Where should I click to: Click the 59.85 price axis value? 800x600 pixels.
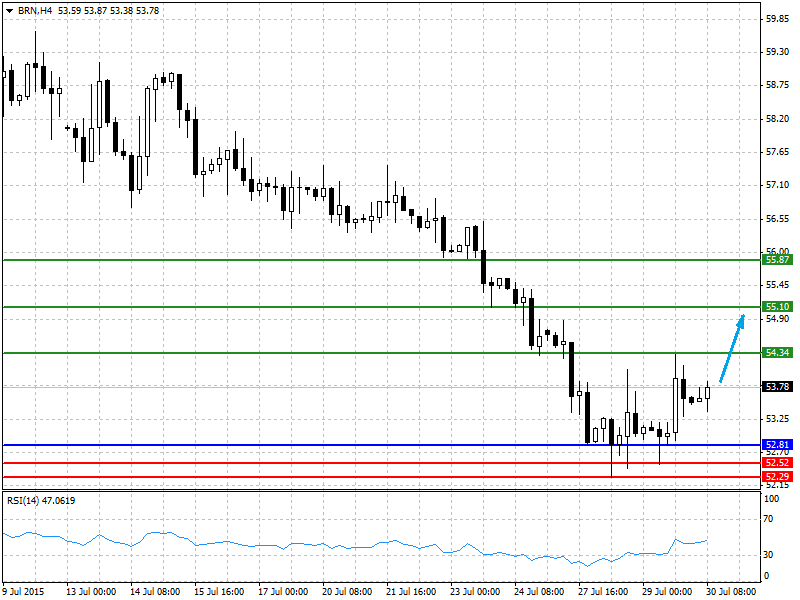(x=778, y=19)
